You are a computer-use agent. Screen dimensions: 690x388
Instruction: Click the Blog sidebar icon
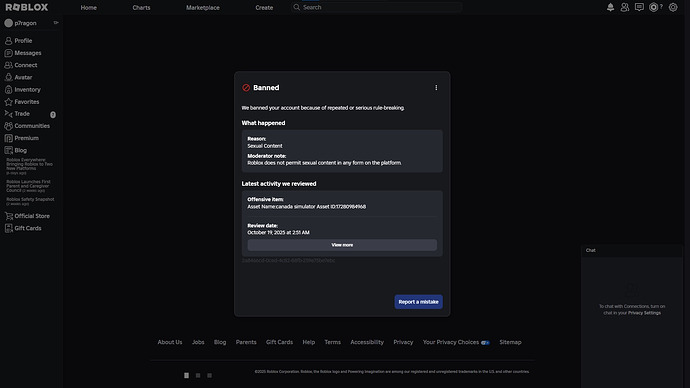8,150
